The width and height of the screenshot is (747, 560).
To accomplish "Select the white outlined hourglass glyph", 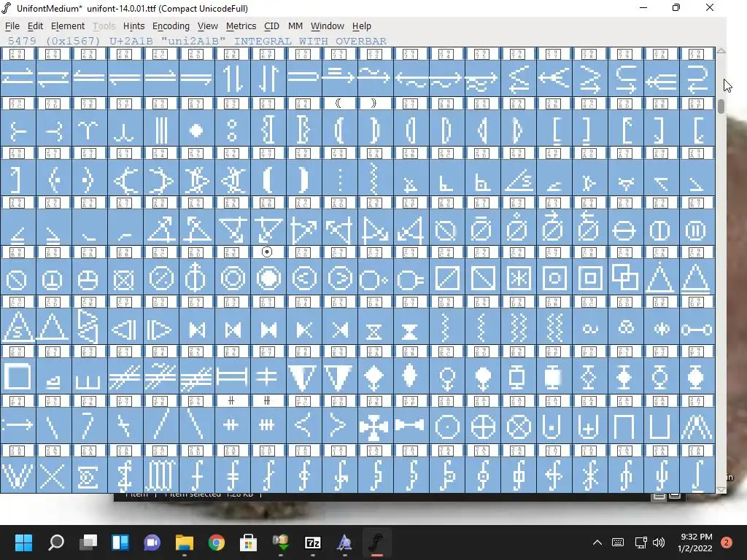I will pos(376,327).
